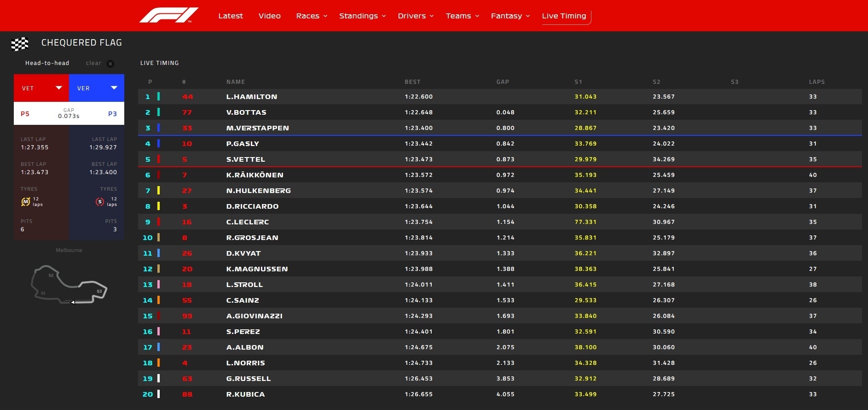Viewport: 868px width, 410px height.
Task: Click the F1 logo in header
Action: pos(168,15)
